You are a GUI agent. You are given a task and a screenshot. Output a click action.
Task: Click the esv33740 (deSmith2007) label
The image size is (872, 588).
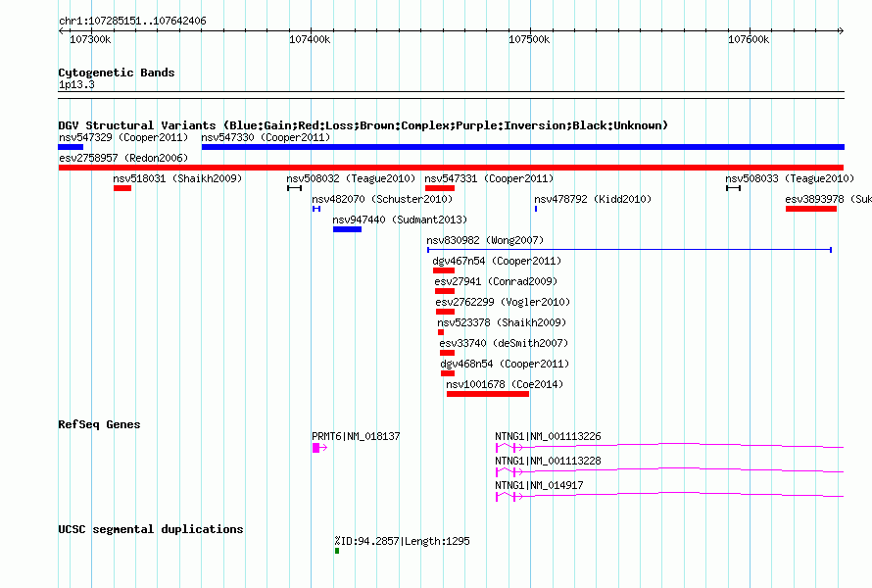pyautogui.click(x=504, y=343)
